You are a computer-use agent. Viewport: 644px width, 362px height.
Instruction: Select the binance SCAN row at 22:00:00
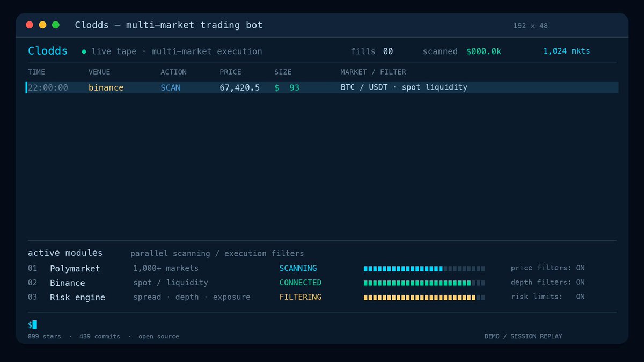pos(322,87)
